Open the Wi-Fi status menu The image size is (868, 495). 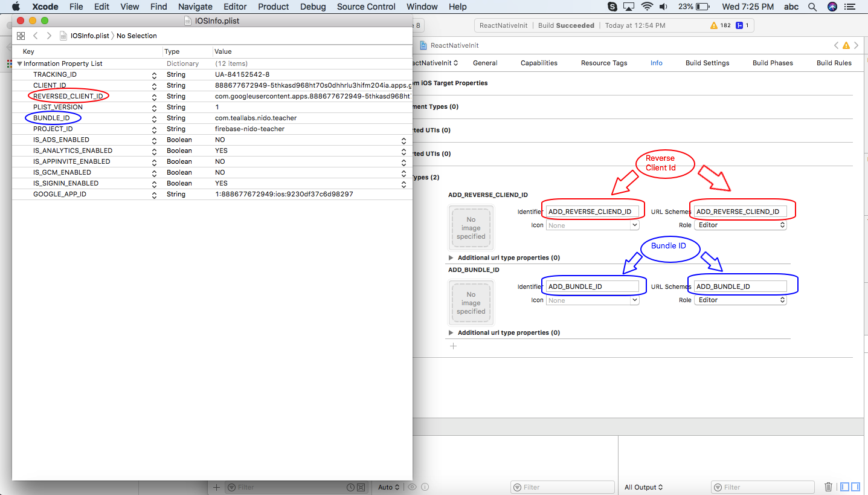(647, 7)
